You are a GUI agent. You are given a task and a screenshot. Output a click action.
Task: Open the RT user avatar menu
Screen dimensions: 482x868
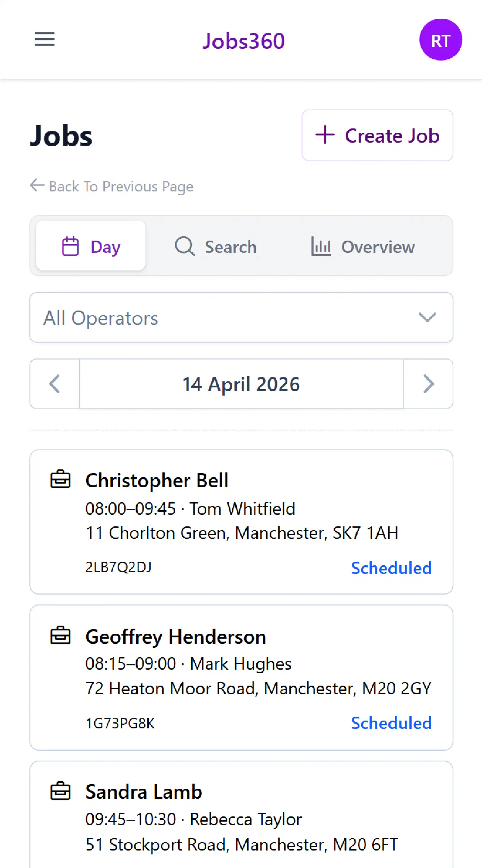[440, 40]
